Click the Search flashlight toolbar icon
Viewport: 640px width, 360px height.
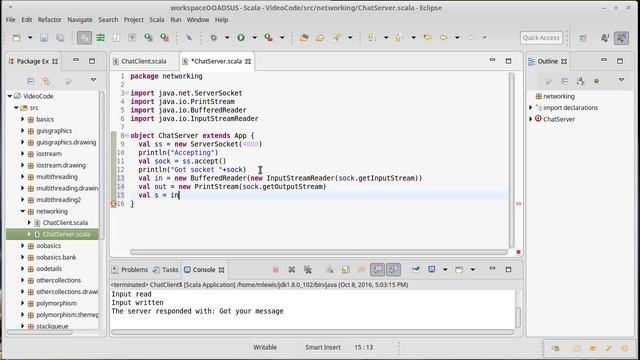pos(337,38)
